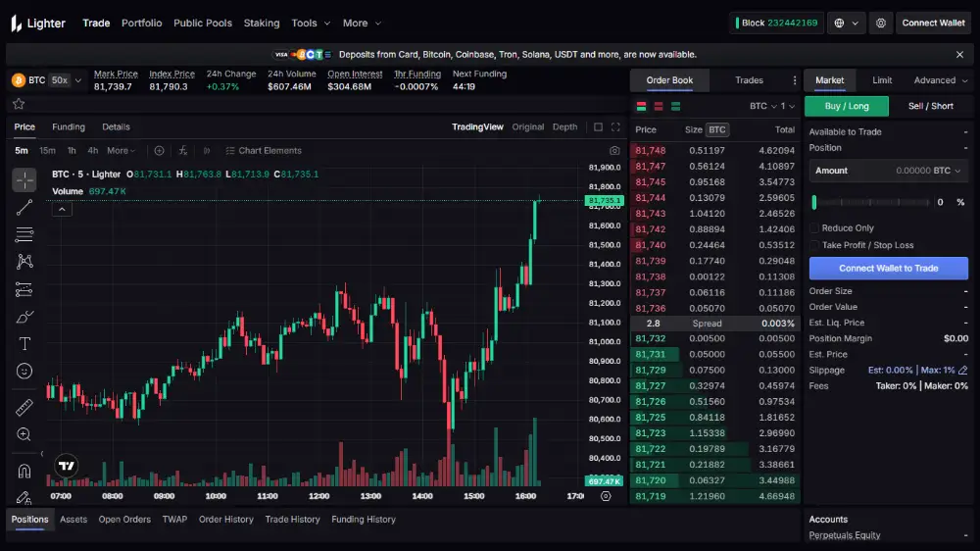980x551 pixels.
Task: Click the lock drawings pencil icon
Action: (24, 497)
